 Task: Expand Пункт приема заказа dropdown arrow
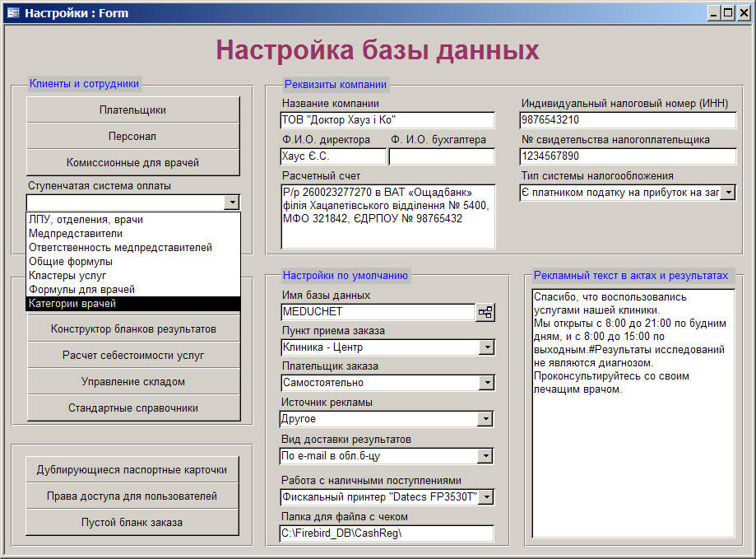(487, 347)
